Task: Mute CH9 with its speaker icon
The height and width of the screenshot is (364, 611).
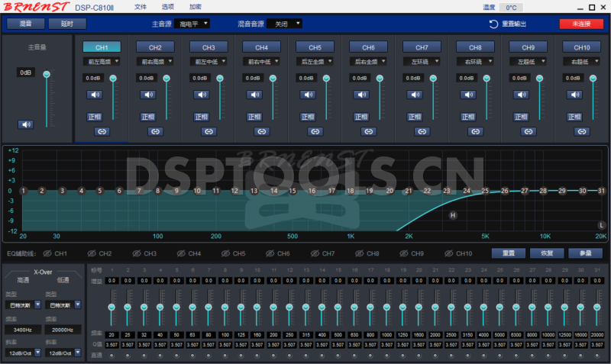Action: [x=522, y=95]
